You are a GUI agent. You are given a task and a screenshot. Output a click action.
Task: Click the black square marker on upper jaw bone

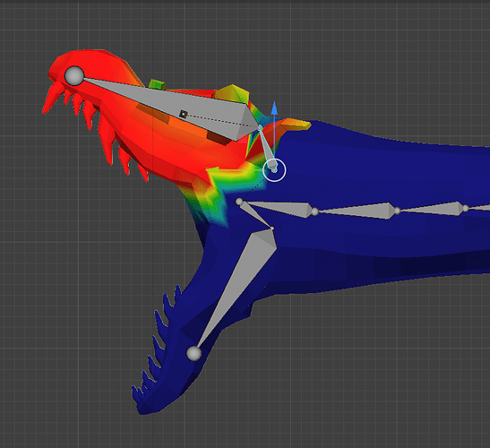click(x=183, y=114)
